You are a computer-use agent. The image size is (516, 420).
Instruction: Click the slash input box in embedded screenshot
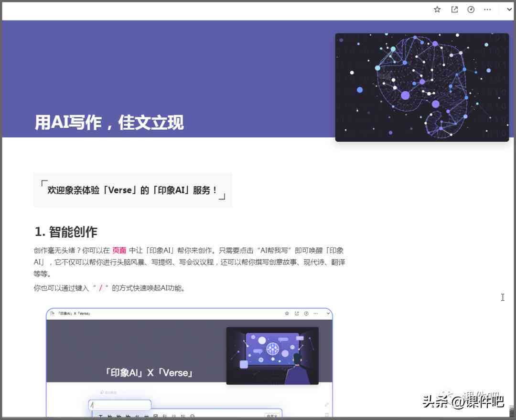pos(120,405)
